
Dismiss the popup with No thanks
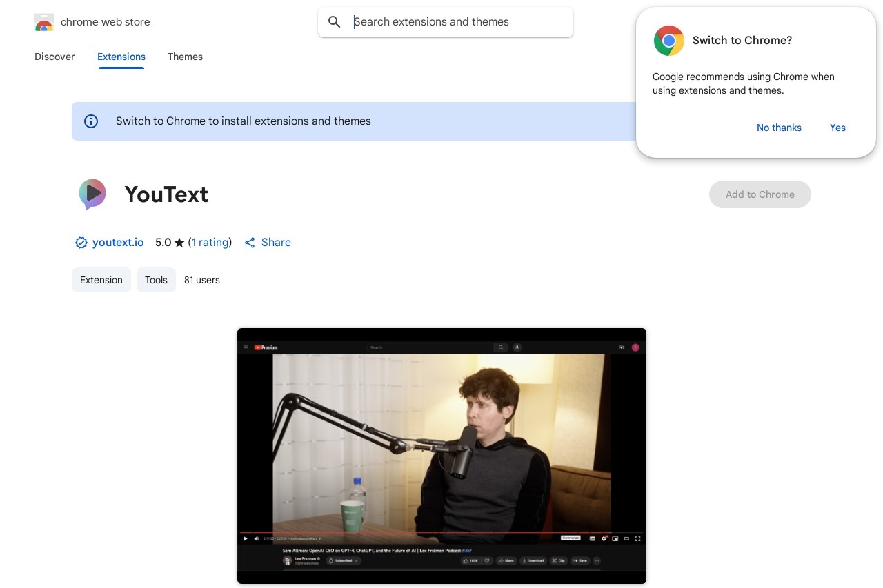pyautogui.click(x=779, y=128)
